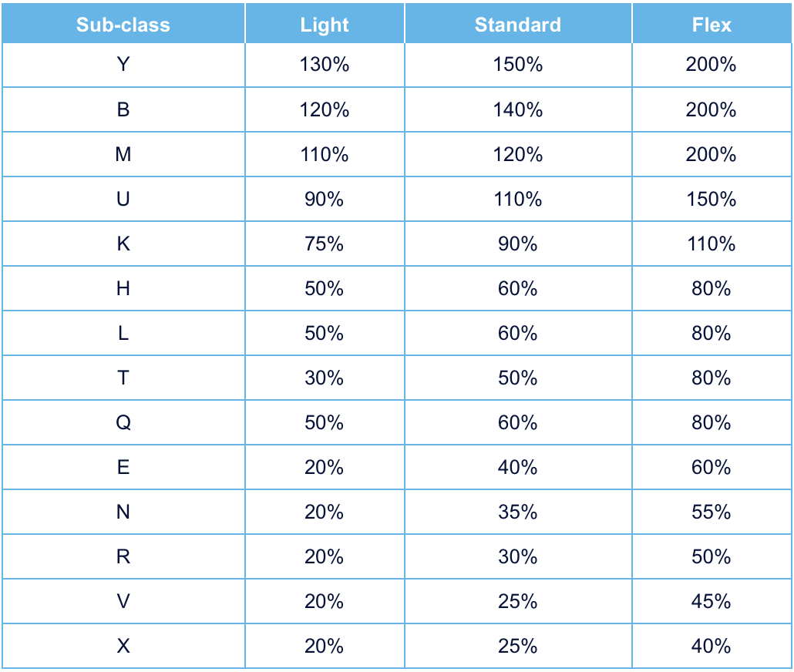Select the M sub-class cell
Screen dimensions: 794x672
point(123,154)
